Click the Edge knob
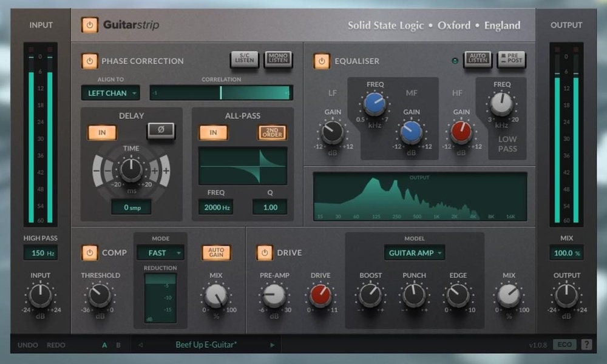This screenshot has height=364, width=607. click(x=458, y=295)
